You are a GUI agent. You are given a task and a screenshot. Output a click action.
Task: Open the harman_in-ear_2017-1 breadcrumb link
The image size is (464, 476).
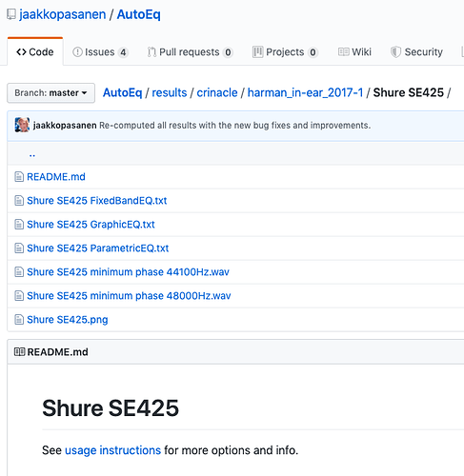click(305, 92)
